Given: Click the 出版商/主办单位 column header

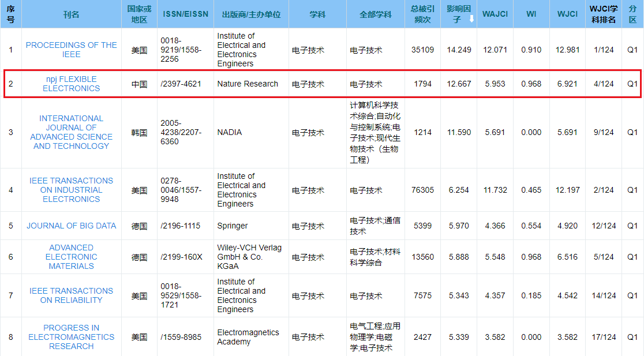Looking at the screenshot, I should (250, 14).
